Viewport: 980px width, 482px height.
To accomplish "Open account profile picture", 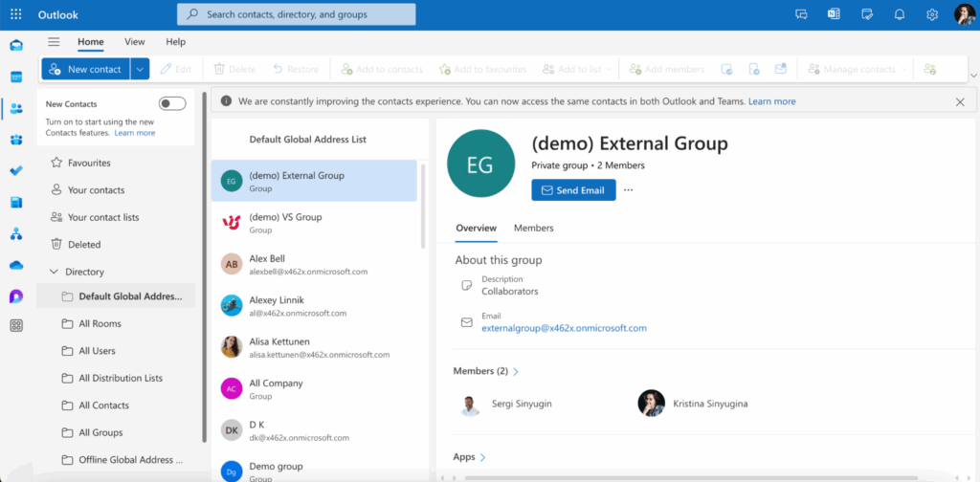I will point(965,14).
